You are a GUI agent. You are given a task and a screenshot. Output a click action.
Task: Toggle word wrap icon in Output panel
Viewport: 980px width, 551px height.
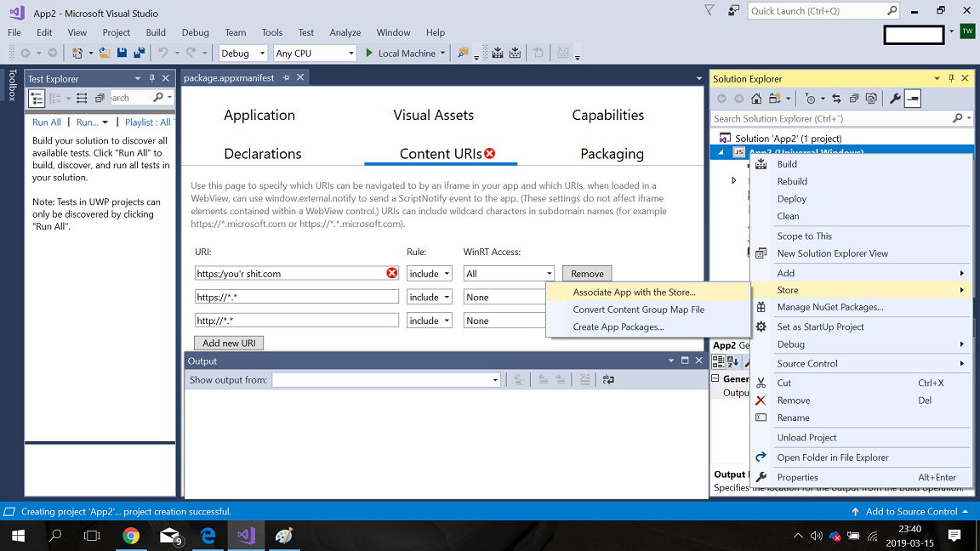(608, 379)
